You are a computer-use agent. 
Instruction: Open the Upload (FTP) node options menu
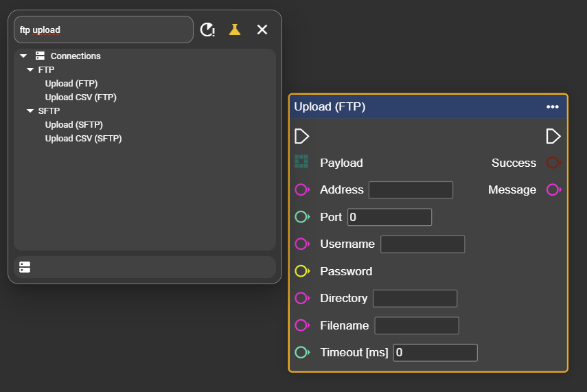pyautogui.click(x=553, y=106)
